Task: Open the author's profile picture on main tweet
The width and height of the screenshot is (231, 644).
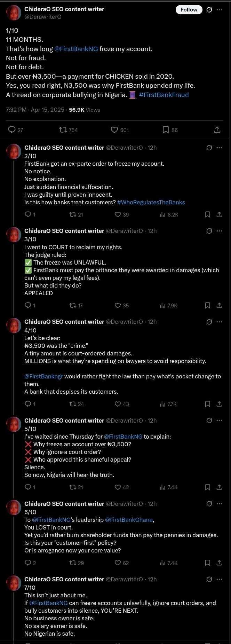Action: 14,13
